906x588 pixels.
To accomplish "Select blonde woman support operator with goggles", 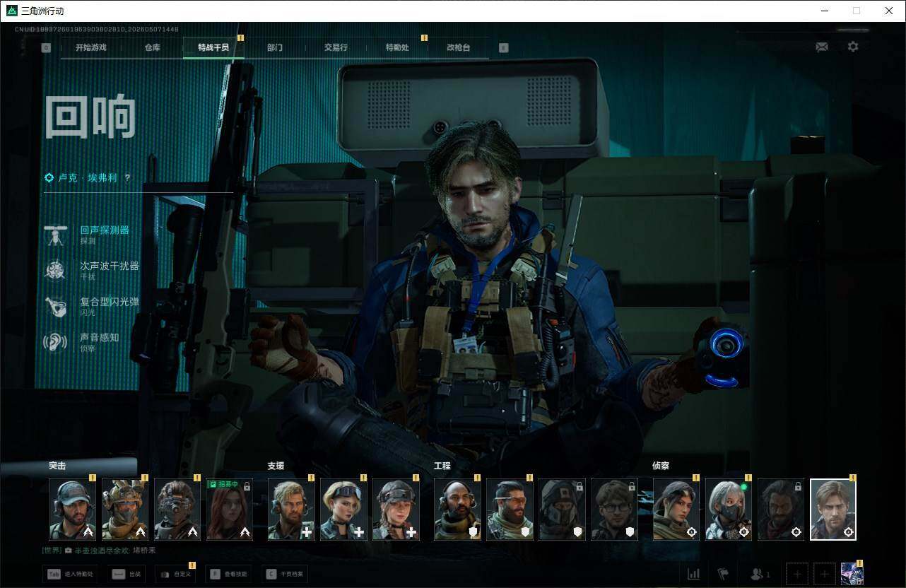I will pyautogui.click(x=343, y=510).
